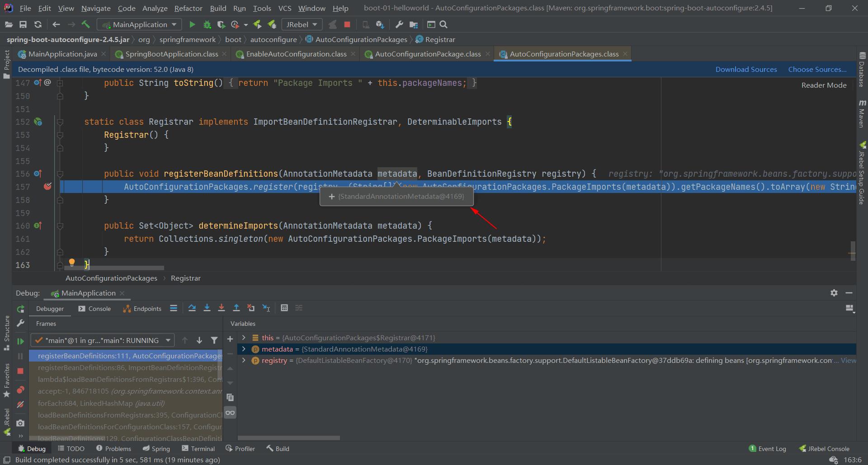Image resolution: width=868 pixels, height=465 pixels.
Task: Click Download Sources link
Action: click(746, 69)
